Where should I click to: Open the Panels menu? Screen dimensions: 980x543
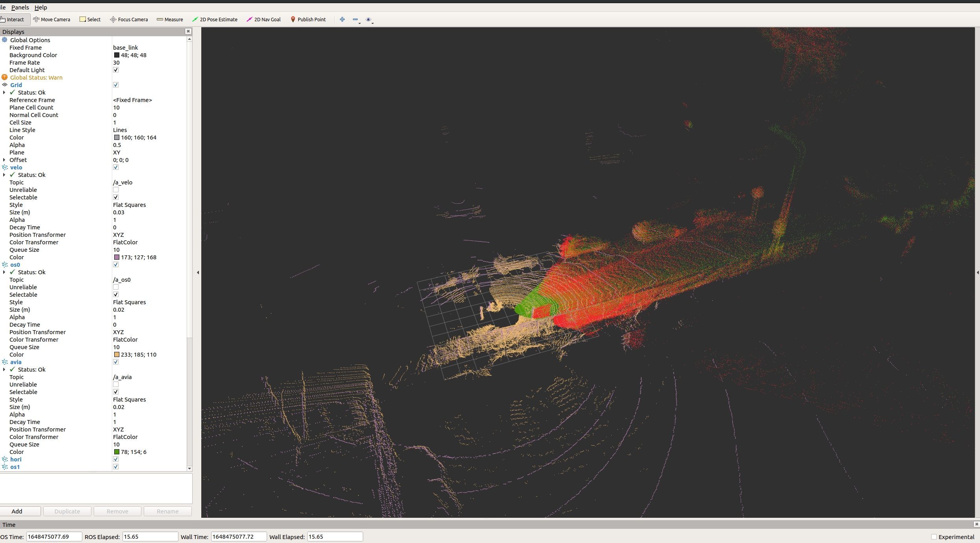[x=20, y=7]
